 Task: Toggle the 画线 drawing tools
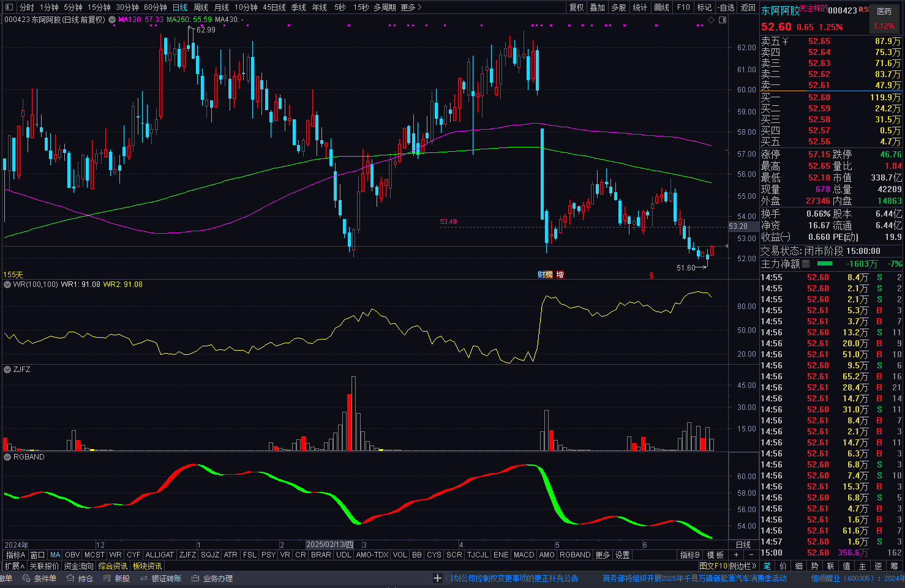tap(662, 7)
